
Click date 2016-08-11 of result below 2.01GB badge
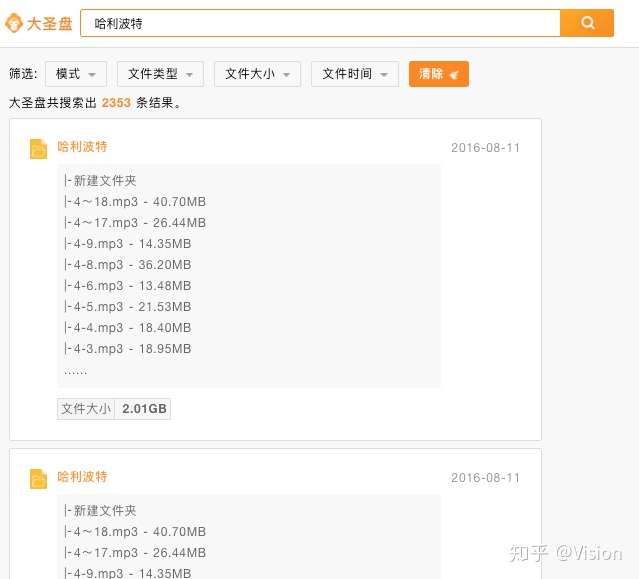485,478
